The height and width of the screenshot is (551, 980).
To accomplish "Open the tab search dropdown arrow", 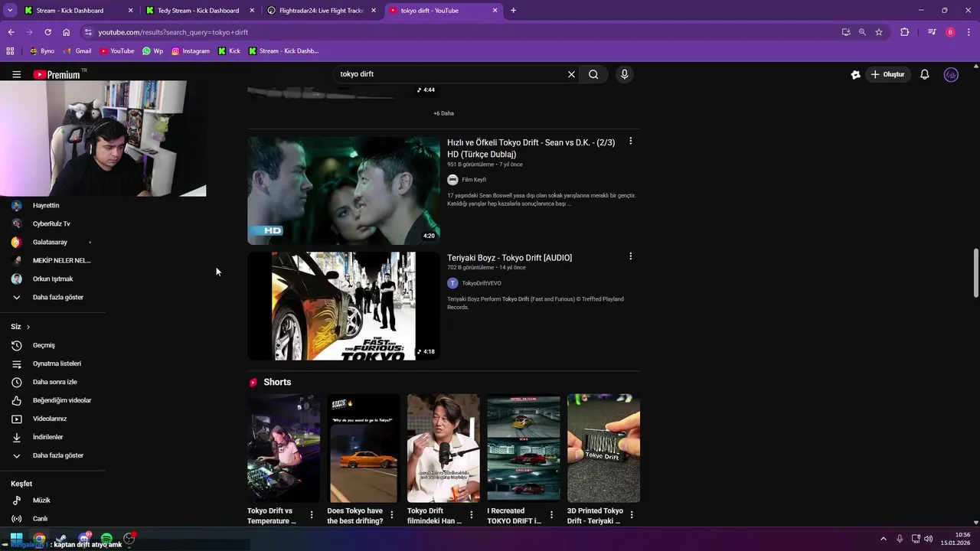I will (10, 11).
